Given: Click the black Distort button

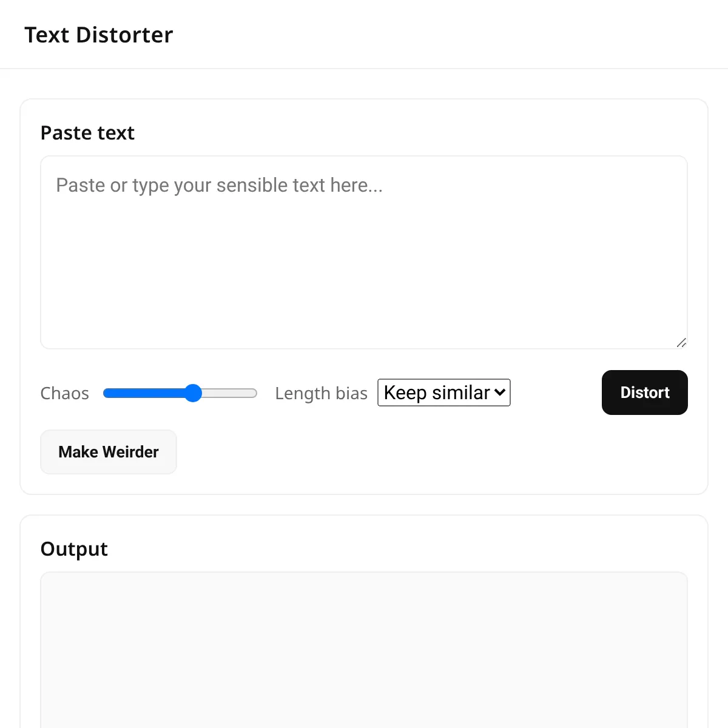Looking at the screenshot, I should click(644, 393).
